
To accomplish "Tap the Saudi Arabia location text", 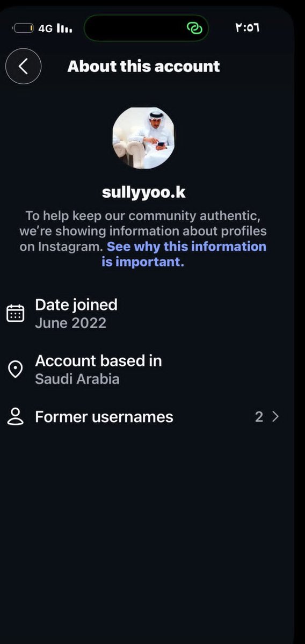I will pos(77,379).
